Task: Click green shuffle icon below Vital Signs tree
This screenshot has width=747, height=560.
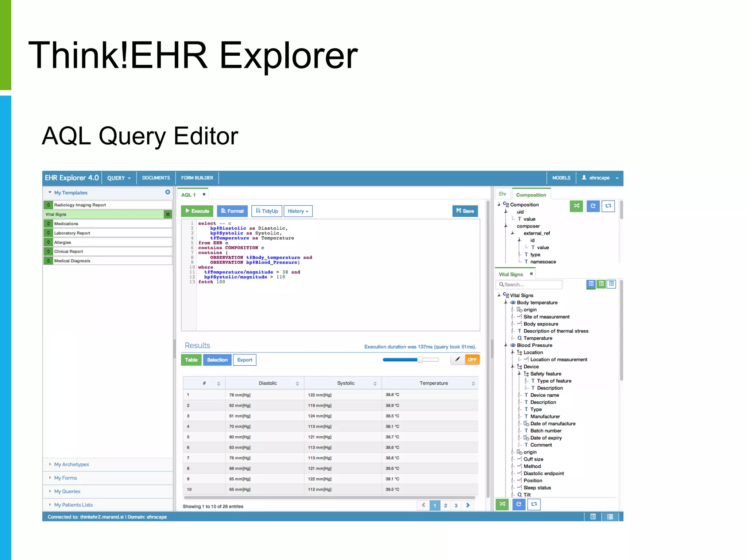Action: (502, 504)
